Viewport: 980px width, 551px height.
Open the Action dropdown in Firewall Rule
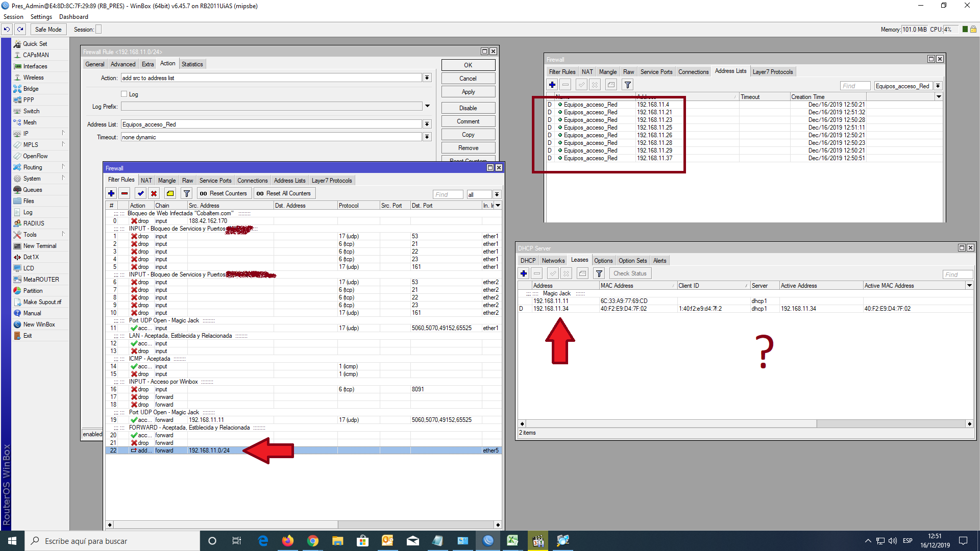click(427, 78)
